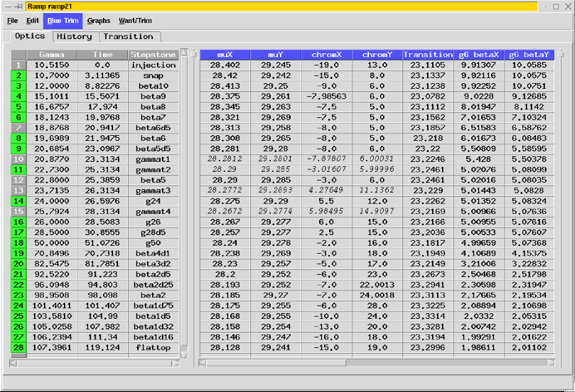Click up arrow of stepstone list scrollbar
Image resolution: width=575 pixels, height=392 pixels.
coord(184,53)
